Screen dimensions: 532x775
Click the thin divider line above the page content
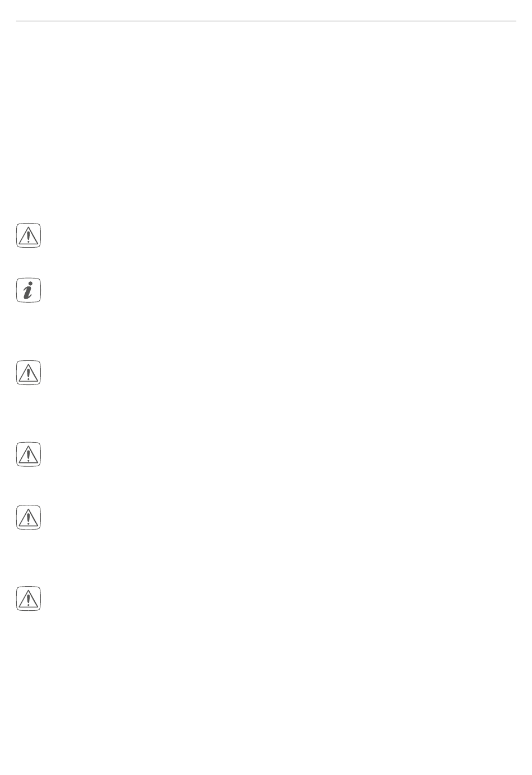tap(266, 21)
